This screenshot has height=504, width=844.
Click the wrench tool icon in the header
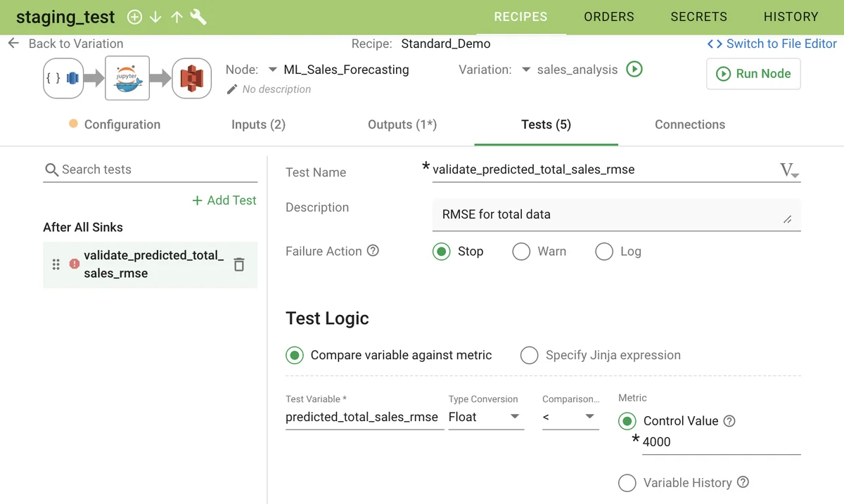point(198,16)
